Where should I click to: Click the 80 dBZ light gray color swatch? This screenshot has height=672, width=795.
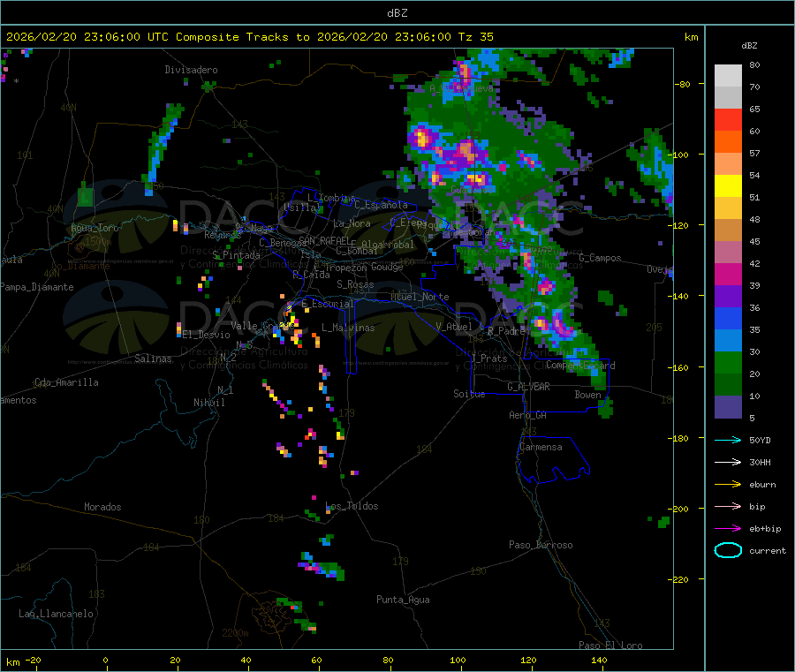[x=728, y=76]
